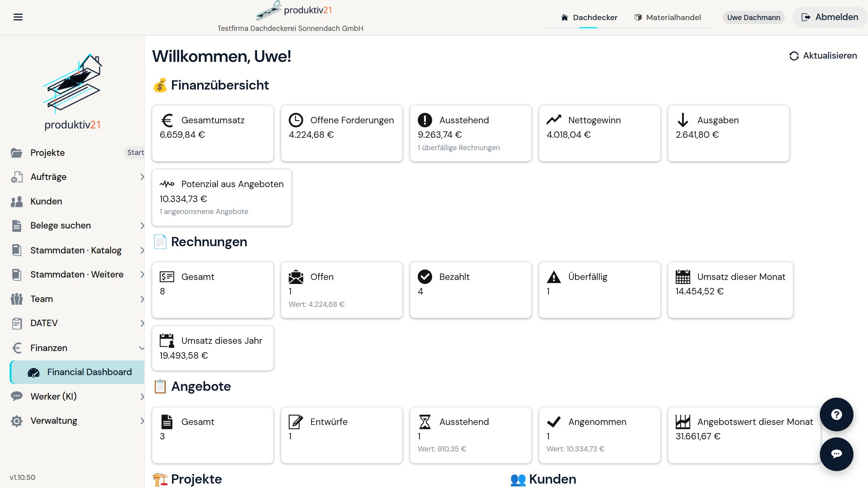The image size is (868, 488).
Task: Click the Überfällig warning triangle icon
Action: [x=554, y=277]
